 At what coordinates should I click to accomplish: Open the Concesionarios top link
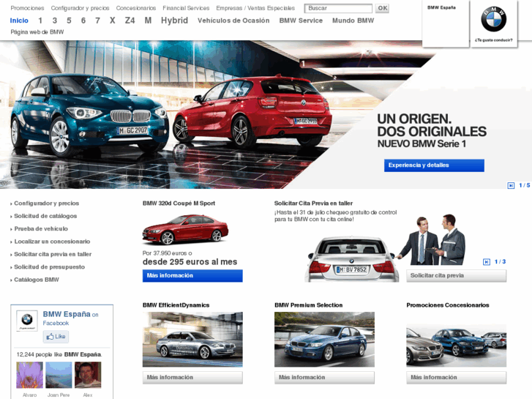136,8
